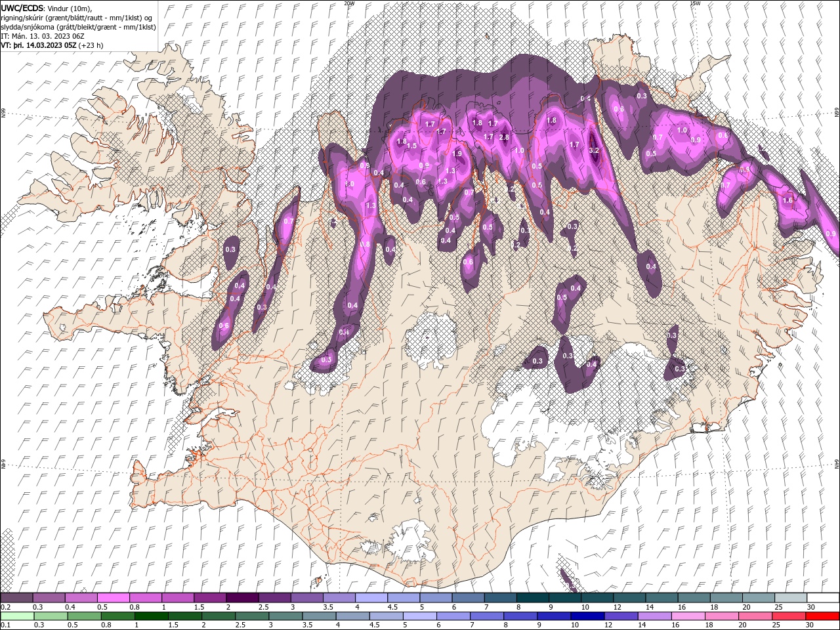Click the '15W' longitude label
840x630 pixels.
695,3
